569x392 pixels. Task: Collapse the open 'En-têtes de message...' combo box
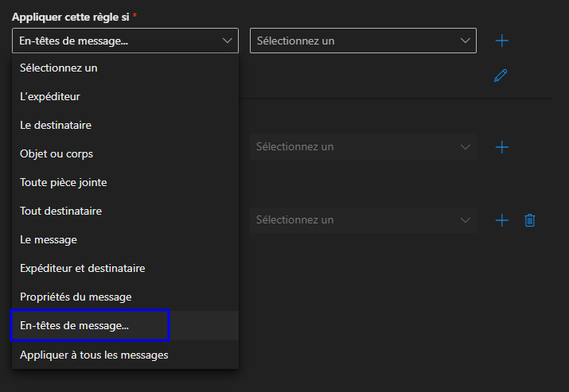click(125, 41)
